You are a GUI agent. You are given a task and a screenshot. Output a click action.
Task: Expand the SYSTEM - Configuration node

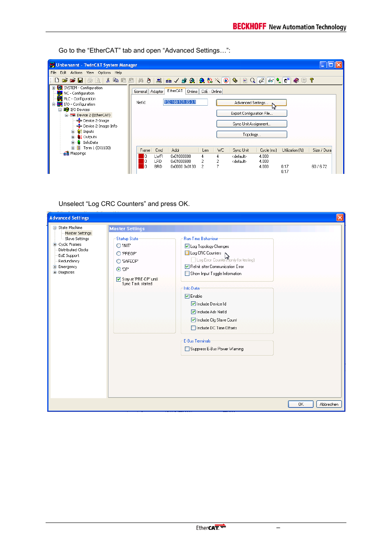53,88
